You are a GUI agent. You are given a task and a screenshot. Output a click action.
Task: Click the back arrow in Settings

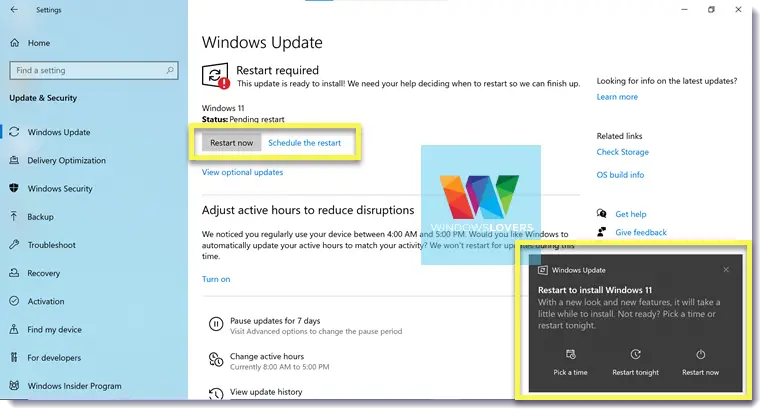[x=14, y=10]
